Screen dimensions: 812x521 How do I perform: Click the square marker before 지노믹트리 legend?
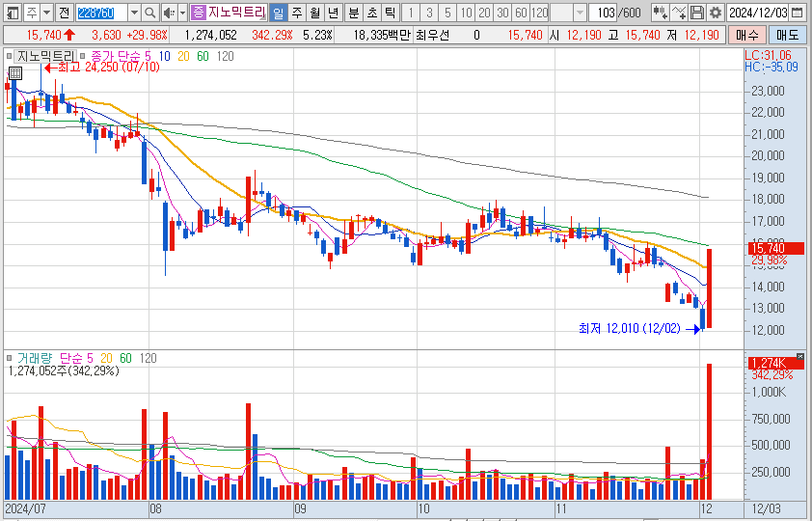pos(9,56)
